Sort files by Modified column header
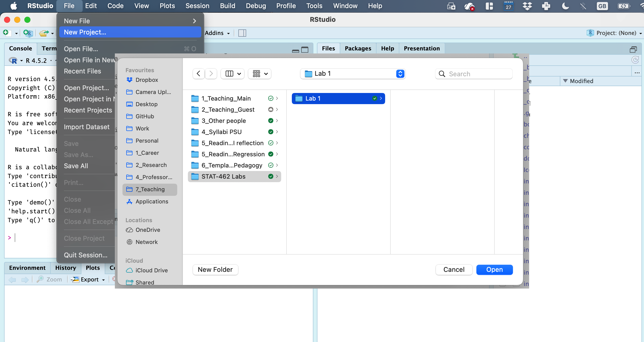Image resolution: width=644 pixels, height=342 pixels. click(x=581, y=81)
